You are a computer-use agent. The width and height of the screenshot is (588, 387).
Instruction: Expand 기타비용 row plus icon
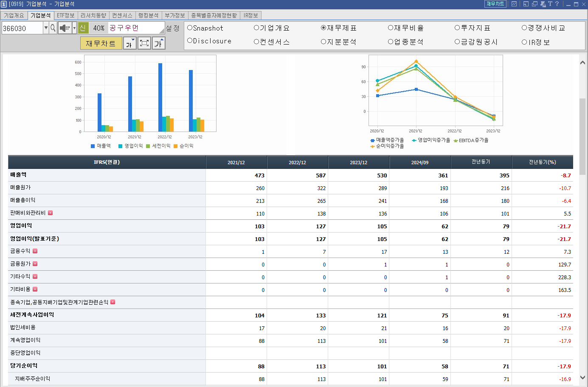pos(35,289)
